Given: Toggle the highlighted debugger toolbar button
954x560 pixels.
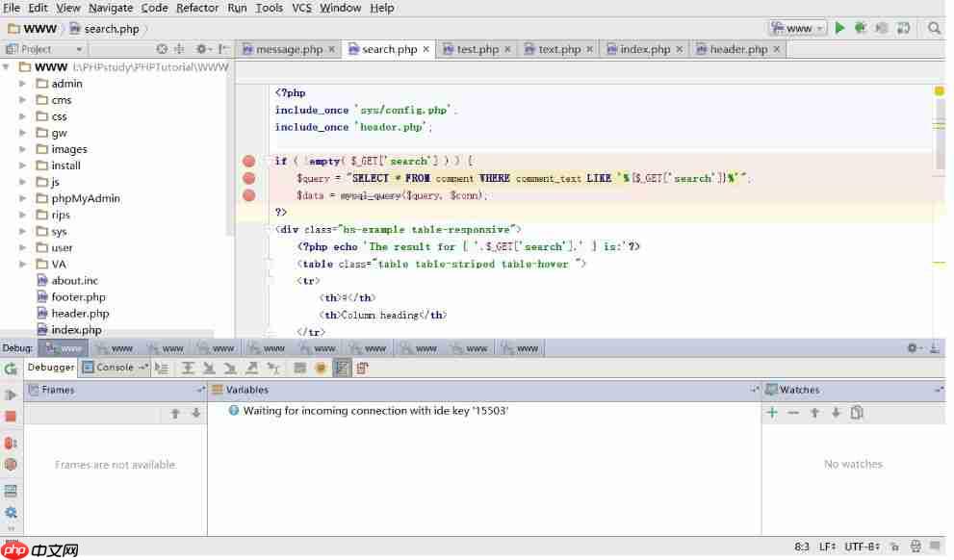Looking at the screenshot, I should tap(342, 368).
